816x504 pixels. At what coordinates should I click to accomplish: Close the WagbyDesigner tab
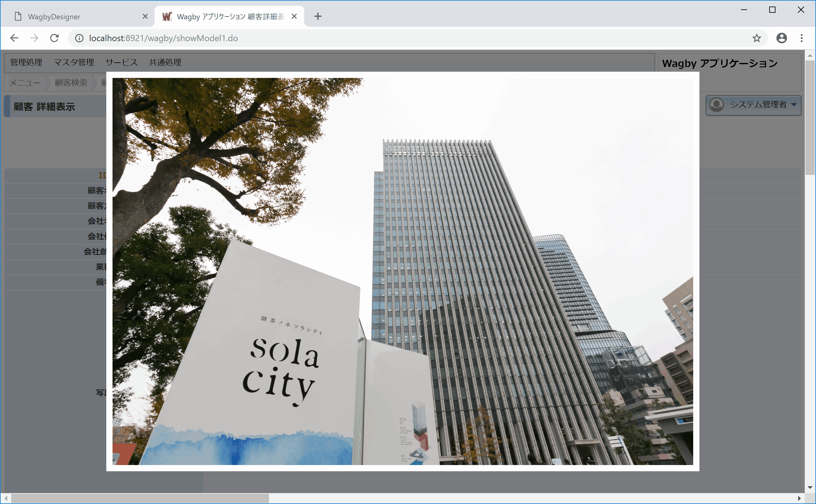pos(145,16)
